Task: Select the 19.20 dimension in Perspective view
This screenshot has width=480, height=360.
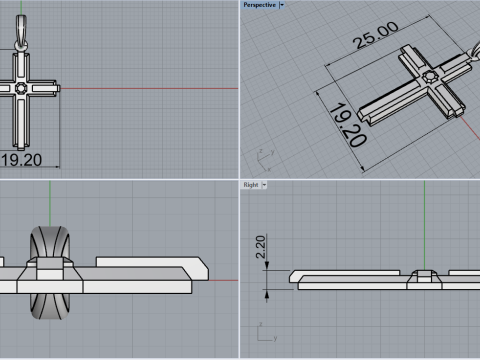Action: 348,125
